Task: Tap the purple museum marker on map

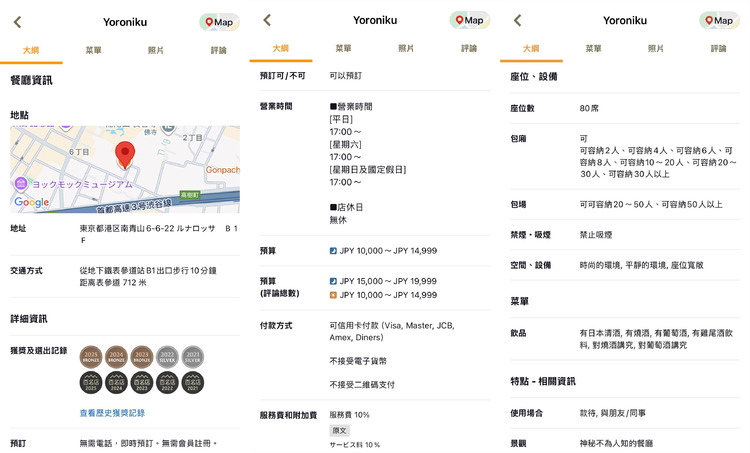Action: pos(21,183)
